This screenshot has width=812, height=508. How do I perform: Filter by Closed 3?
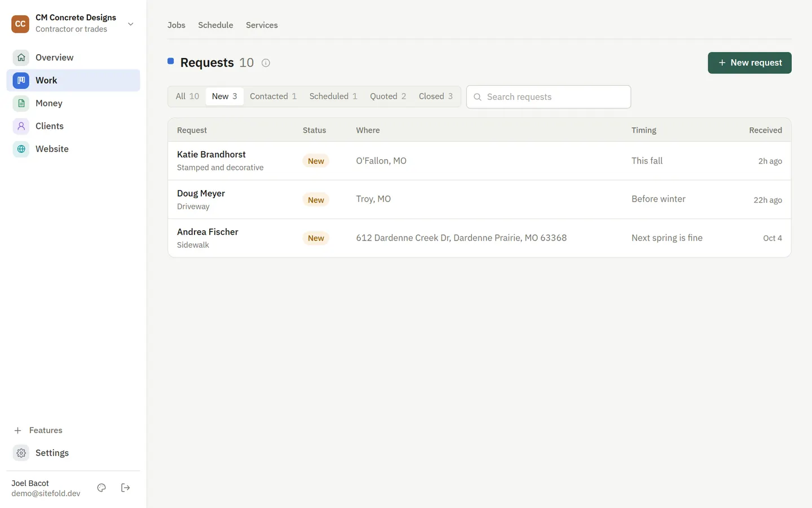click(x=436, y=97)
